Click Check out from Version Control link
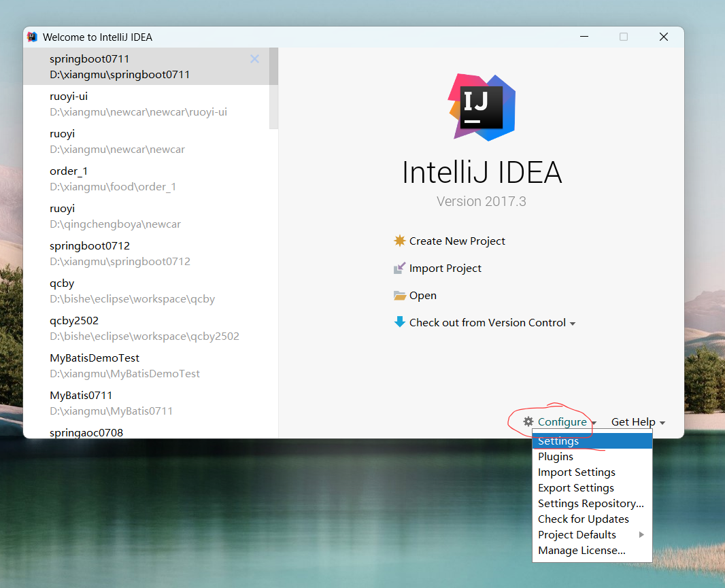Screen dimensions: 725x588 point(488,322)
